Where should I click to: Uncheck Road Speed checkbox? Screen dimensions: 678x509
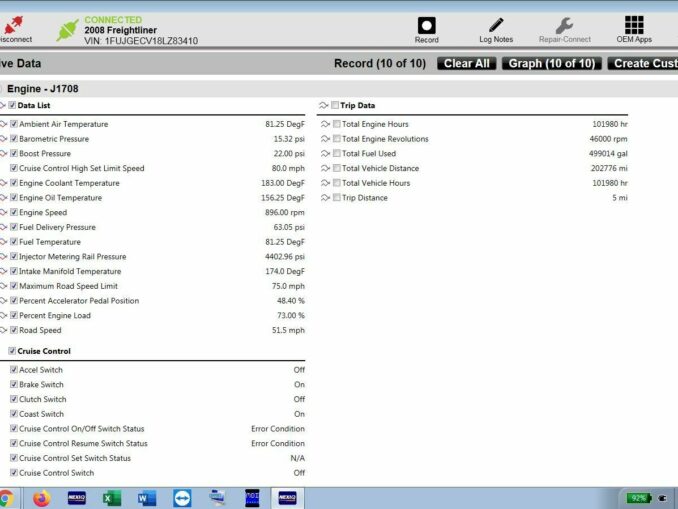click(x=14, y=330)
